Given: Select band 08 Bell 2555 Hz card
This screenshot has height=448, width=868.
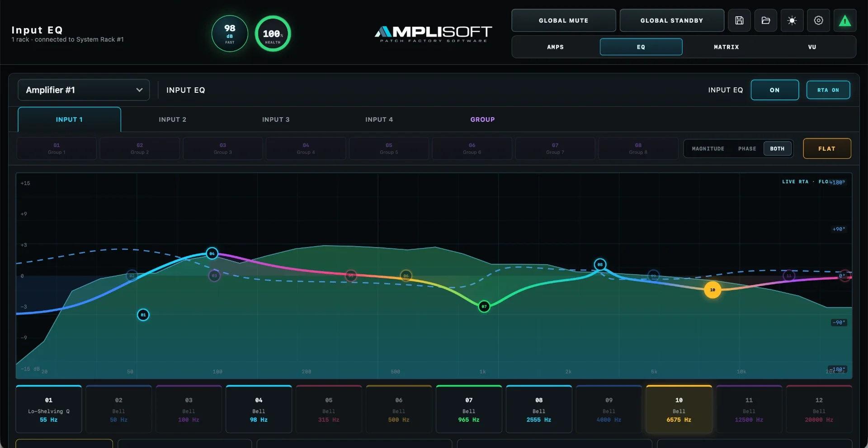Looking at the screenshot, I should (539, 409).
